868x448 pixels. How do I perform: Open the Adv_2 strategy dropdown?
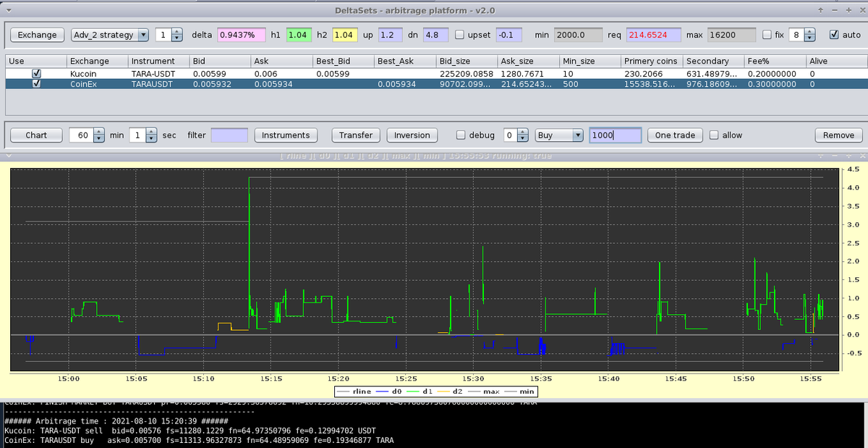[x=111, y=35]
